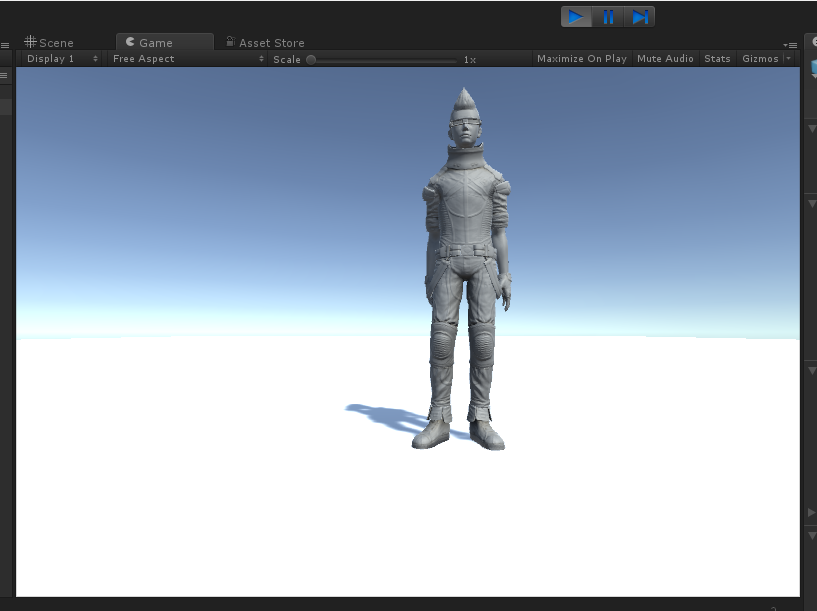
Task: Start Play mode with the Play button
Action: (x=576, y=17)
